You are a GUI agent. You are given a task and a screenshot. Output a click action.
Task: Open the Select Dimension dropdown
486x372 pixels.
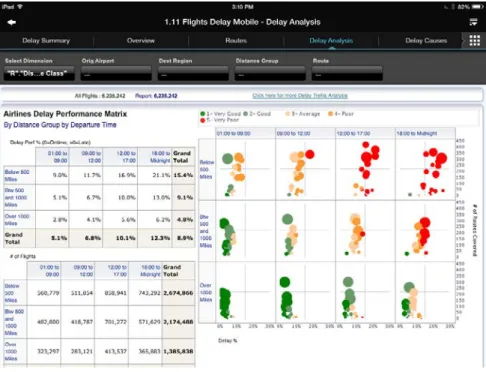point(39,73)
